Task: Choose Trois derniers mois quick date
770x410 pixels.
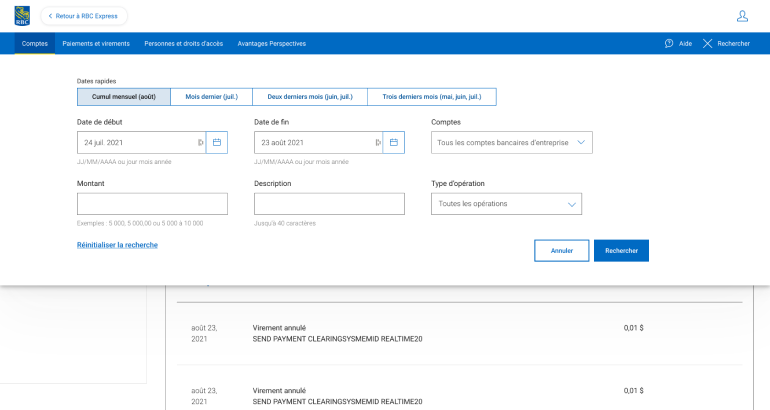Action: coord(432,97)
